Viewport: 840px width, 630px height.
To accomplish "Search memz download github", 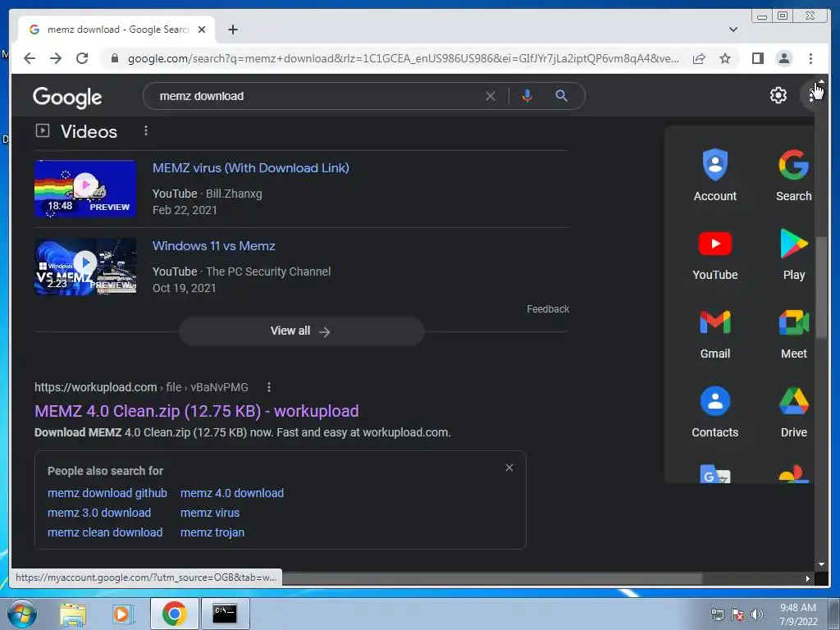I will click(107, 493).
